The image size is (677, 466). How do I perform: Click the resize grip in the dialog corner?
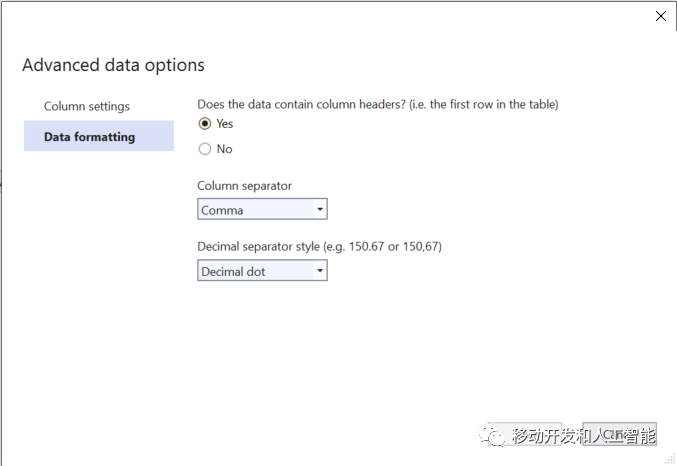670,459
